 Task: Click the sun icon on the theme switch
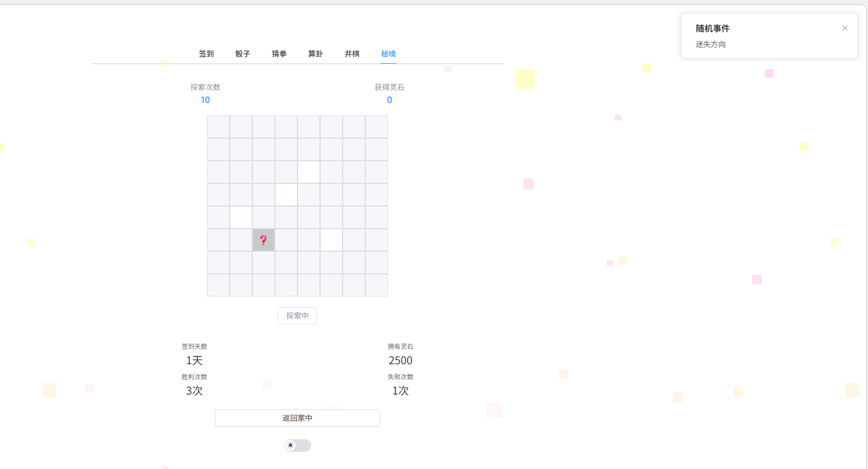click(x=290, y=445)
